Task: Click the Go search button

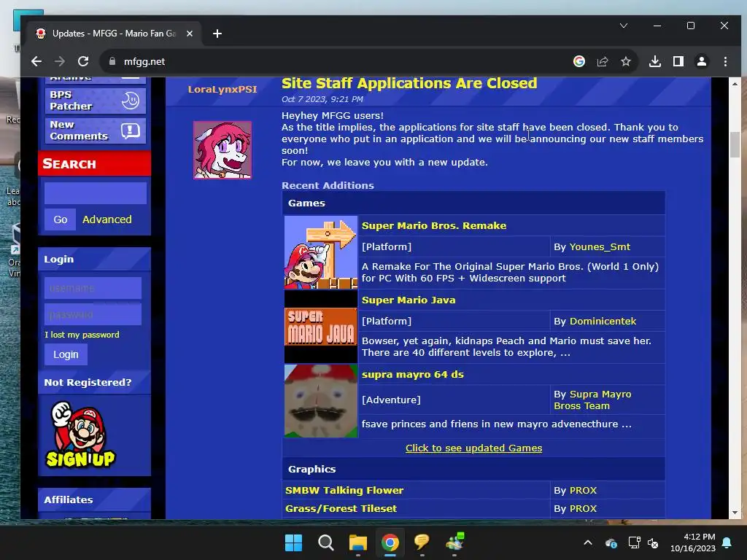Action: pyautogui.click(x=60, y=219)
